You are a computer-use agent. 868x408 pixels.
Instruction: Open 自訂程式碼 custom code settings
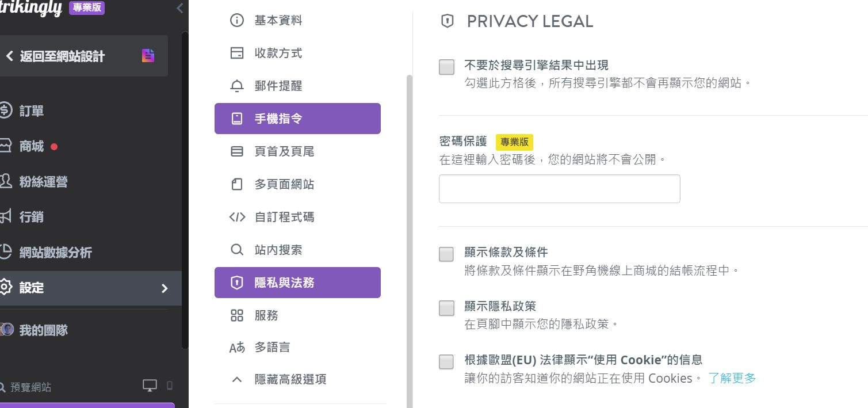(236, 217)
